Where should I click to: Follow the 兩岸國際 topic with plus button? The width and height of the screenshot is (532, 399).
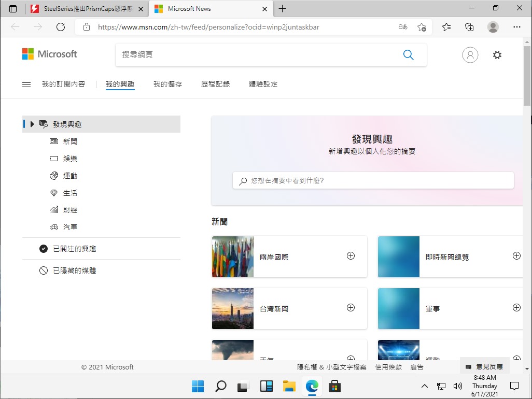(x=351, y=256)
